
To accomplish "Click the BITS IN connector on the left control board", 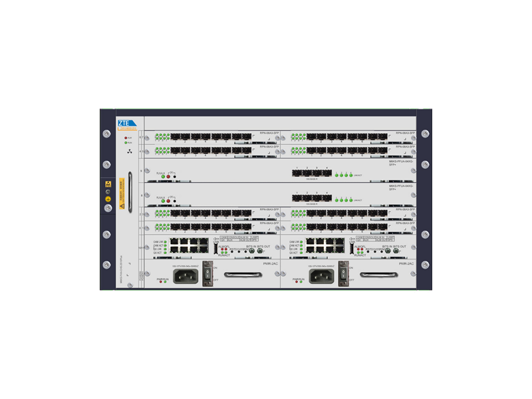I will (x=252, y=251).
